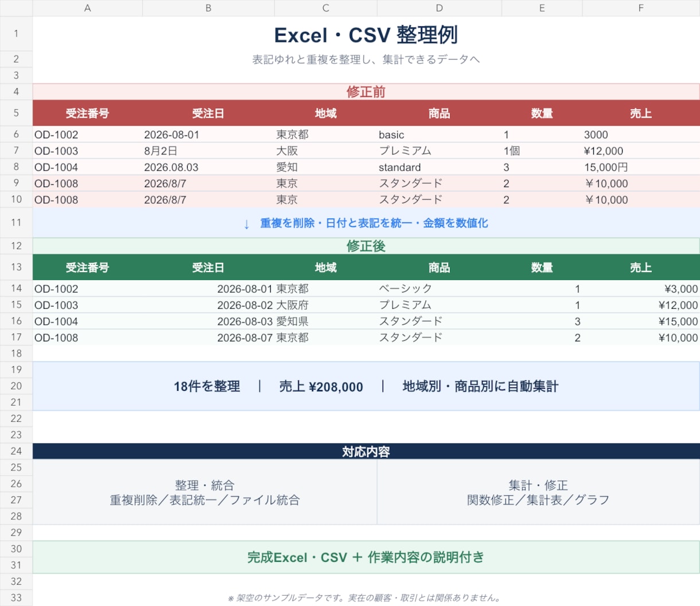Click '地域' in the red header row

(326, 114)
